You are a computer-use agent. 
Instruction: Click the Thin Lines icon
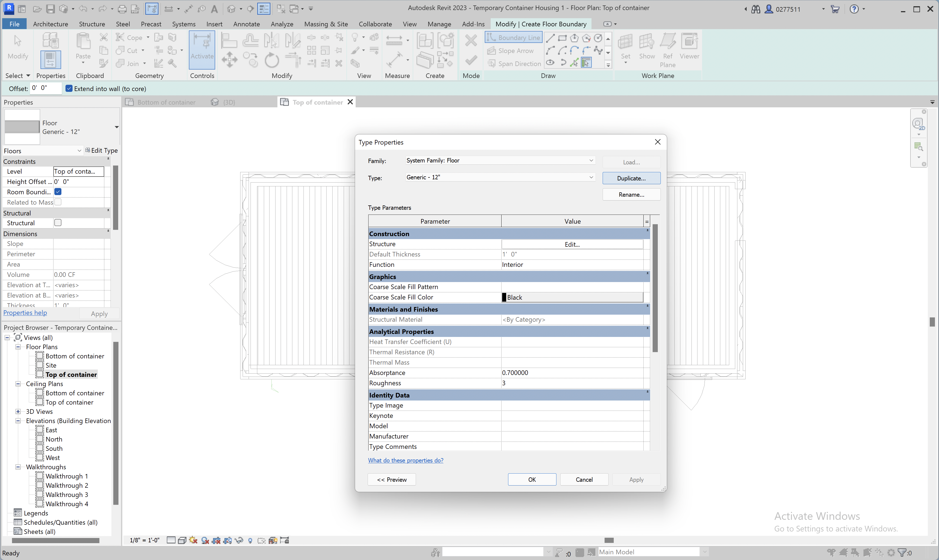click(x=264, y=8)
